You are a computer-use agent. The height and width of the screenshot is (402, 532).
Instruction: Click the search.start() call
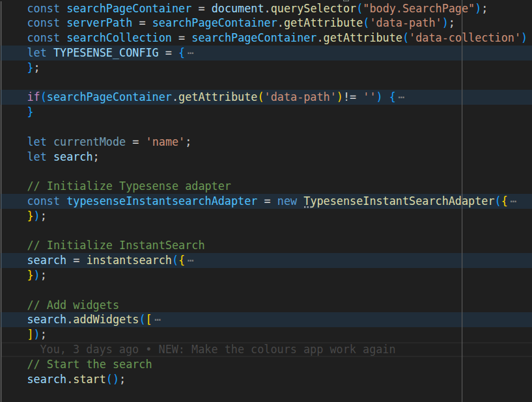click(x=76, y=379)
